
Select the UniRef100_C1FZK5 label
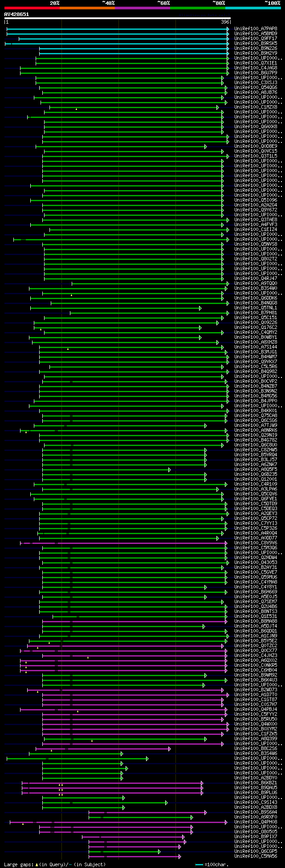pos(256,734)
